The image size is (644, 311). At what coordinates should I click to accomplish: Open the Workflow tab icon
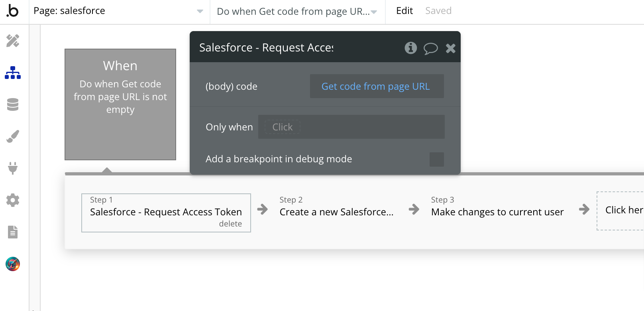coord(13,73)
